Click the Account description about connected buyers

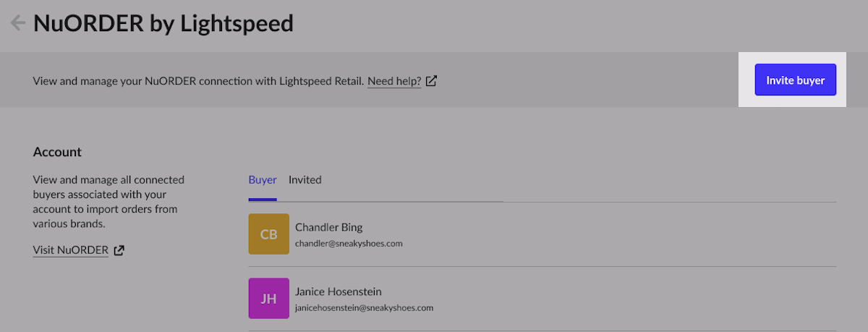point(109,202)
